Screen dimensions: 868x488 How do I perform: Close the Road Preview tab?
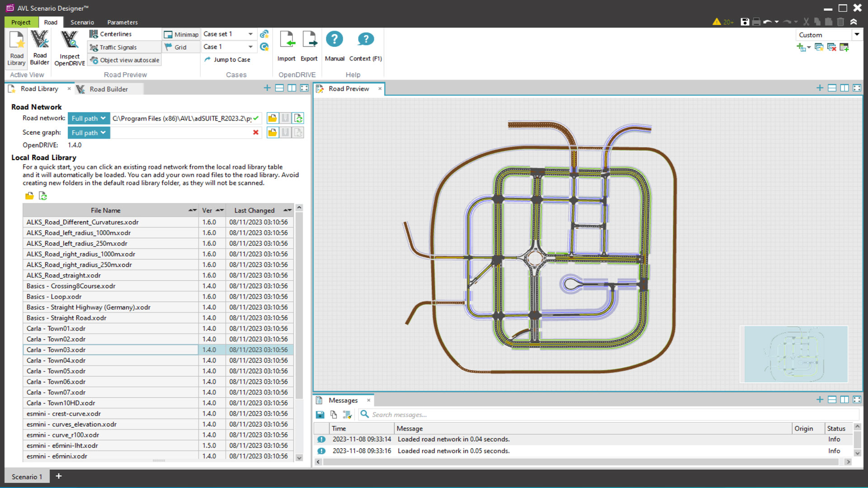coord(380,89)
